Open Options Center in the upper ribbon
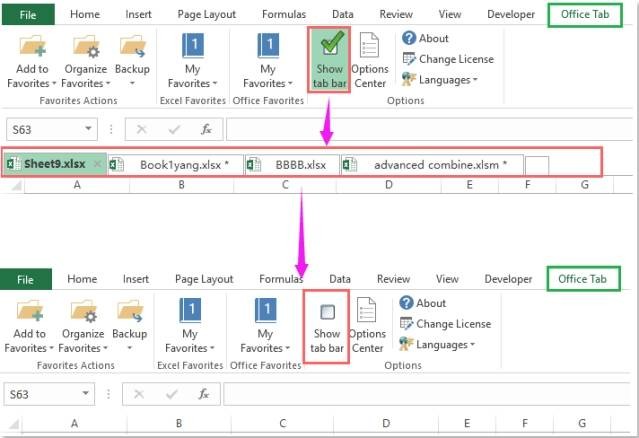The image size is (639, 438). [x=370, y=60]
